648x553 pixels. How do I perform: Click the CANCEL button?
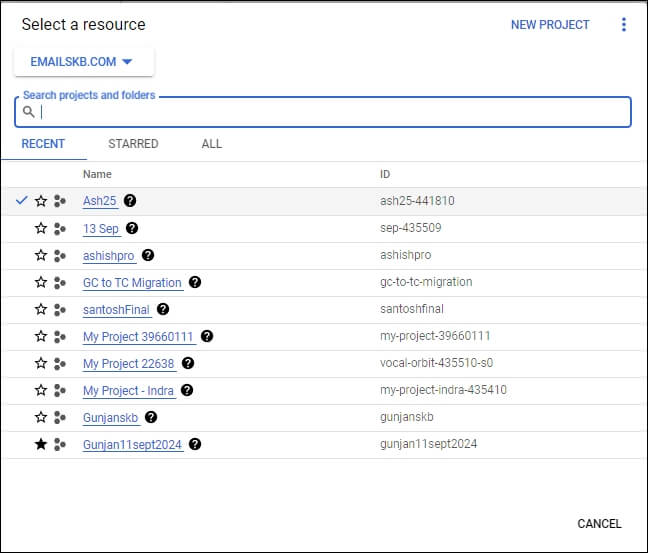click(x=599, y=524)
